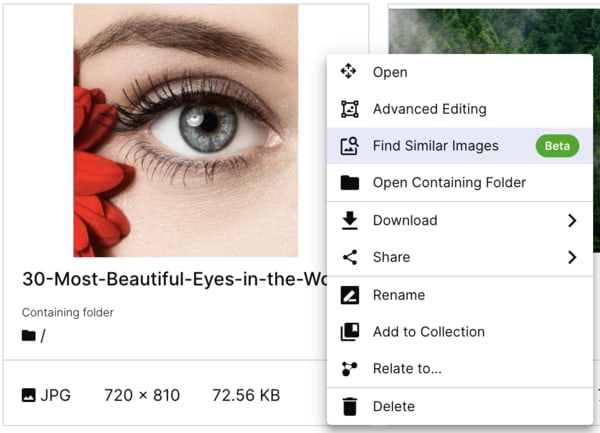Click the Rename pencil icon

pos(350,295)
